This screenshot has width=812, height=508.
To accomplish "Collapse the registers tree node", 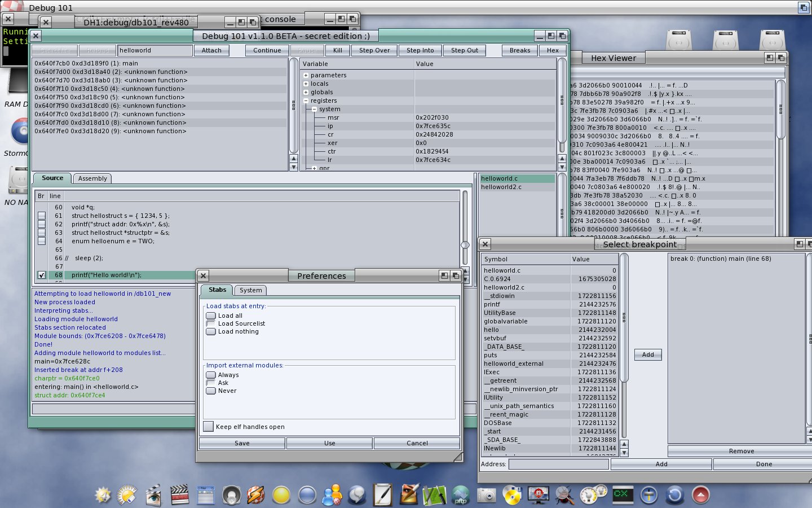I will 306,100.
